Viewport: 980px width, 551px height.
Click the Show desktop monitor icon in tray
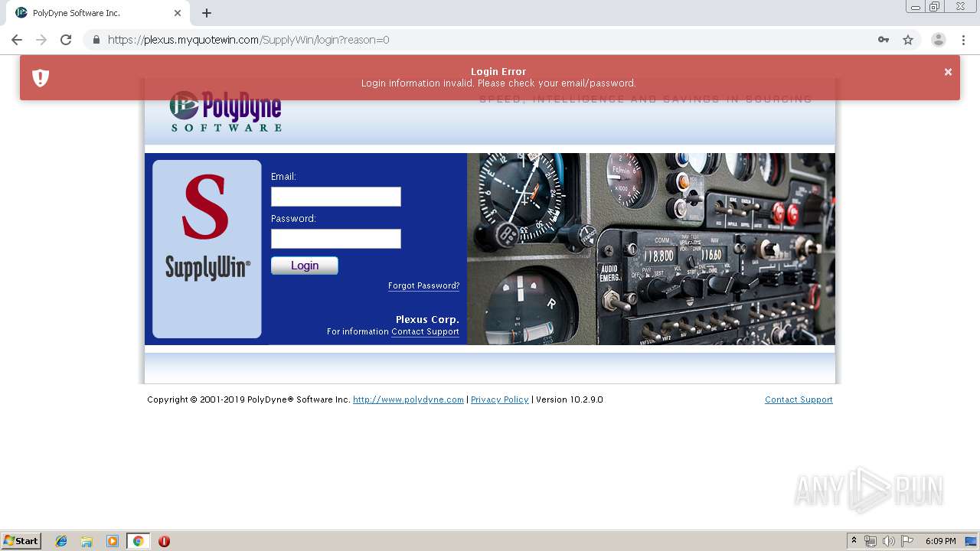tap(971, 541)
